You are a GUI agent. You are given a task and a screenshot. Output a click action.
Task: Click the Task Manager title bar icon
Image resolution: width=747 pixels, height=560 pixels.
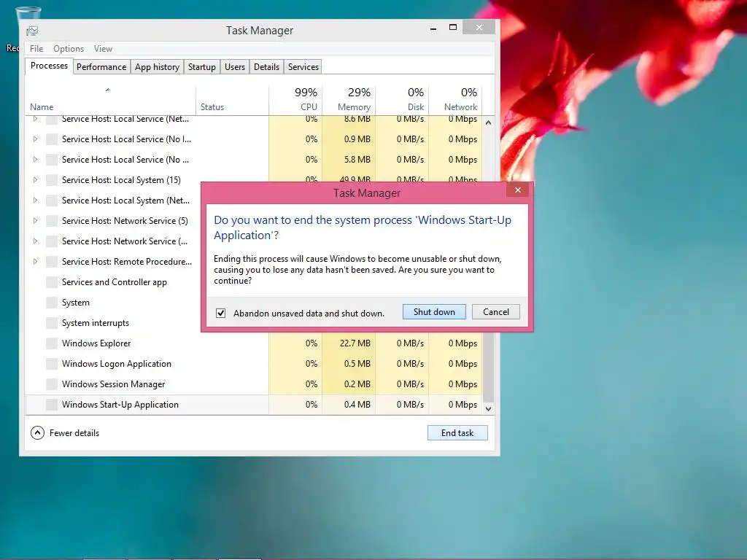pos(32,31)
